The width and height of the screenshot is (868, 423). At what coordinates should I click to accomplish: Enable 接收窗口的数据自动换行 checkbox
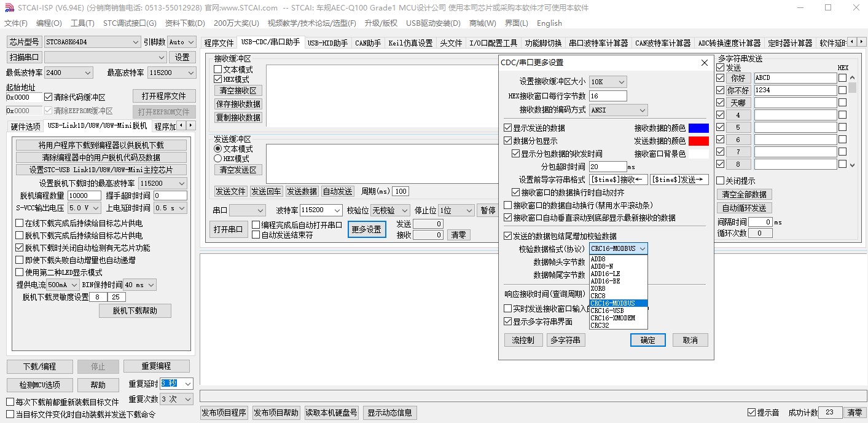pos(507,205)
